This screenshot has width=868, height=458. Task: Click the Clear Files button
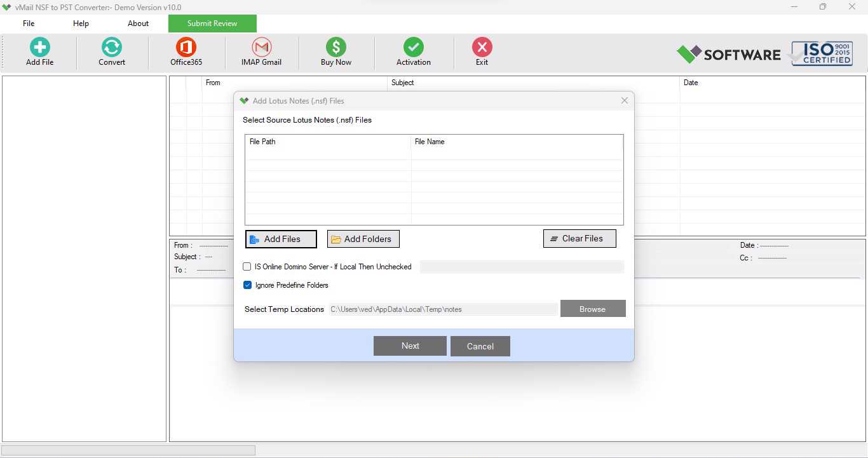[x=580, y=239]
